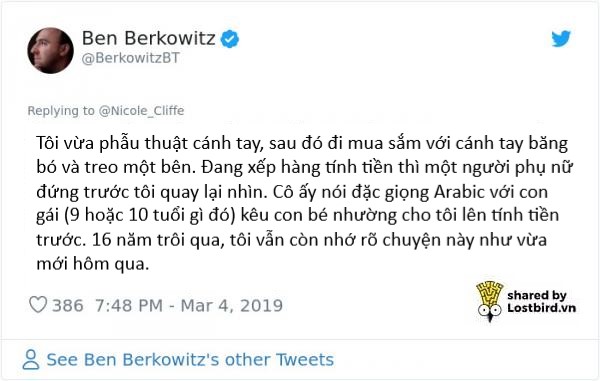The width and height of the screenshot is (600, 381).
Task: Open the 7:48 PM - Mar 4, 2019 timestamp
Action: pos(189,305)
